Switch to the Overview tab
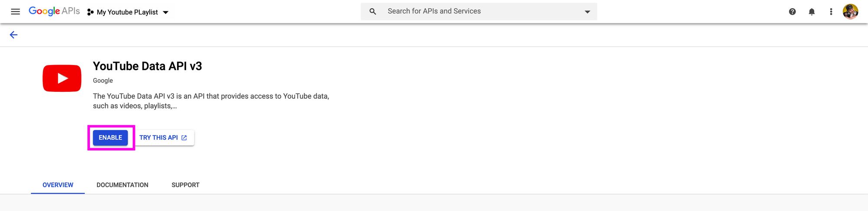The width and height of the screenshot is (868, 211). coord(58,185)
